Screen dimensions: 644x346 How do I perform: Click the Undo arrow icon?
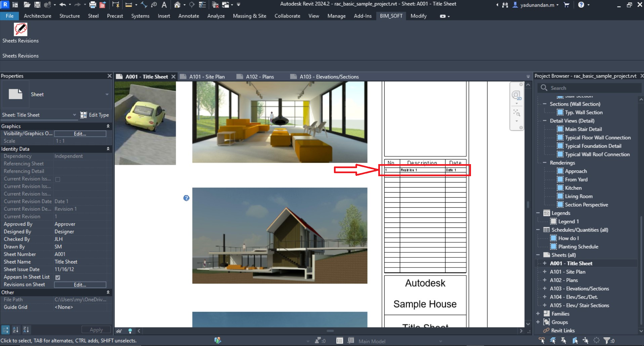click(x=62, y=5)
